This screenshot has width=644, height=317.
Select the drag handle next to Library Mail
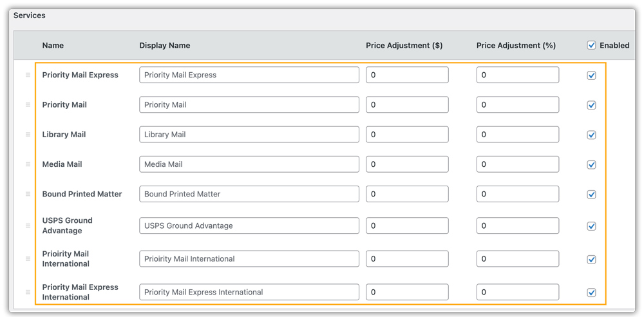pyautogui.click(x=28, y=135)
